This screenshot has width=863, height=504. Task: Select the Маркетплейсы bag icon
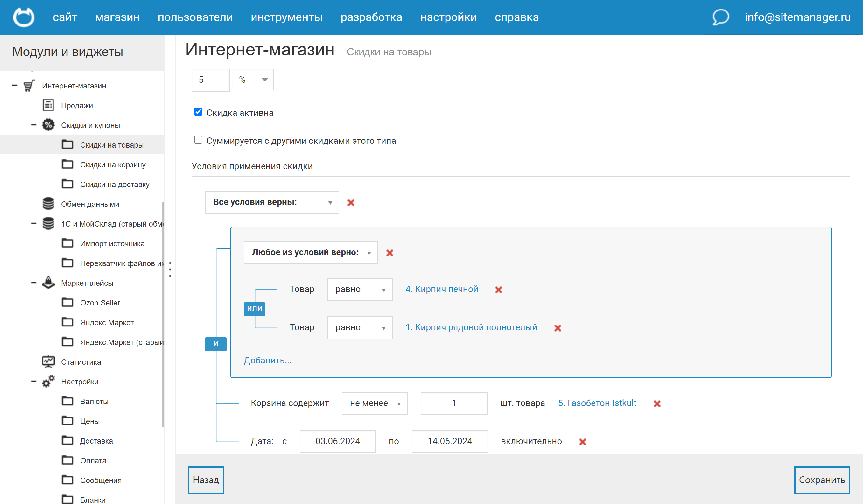[x=48, y=283]
